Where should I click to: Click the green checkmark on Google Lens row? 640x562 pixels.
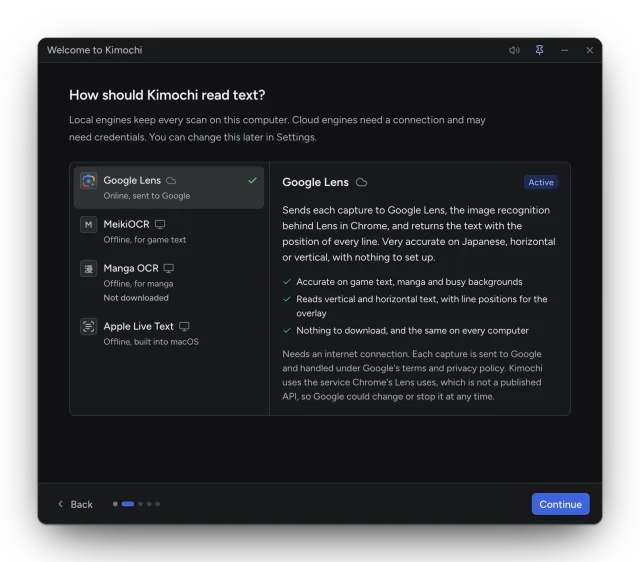tap(252, 180)
